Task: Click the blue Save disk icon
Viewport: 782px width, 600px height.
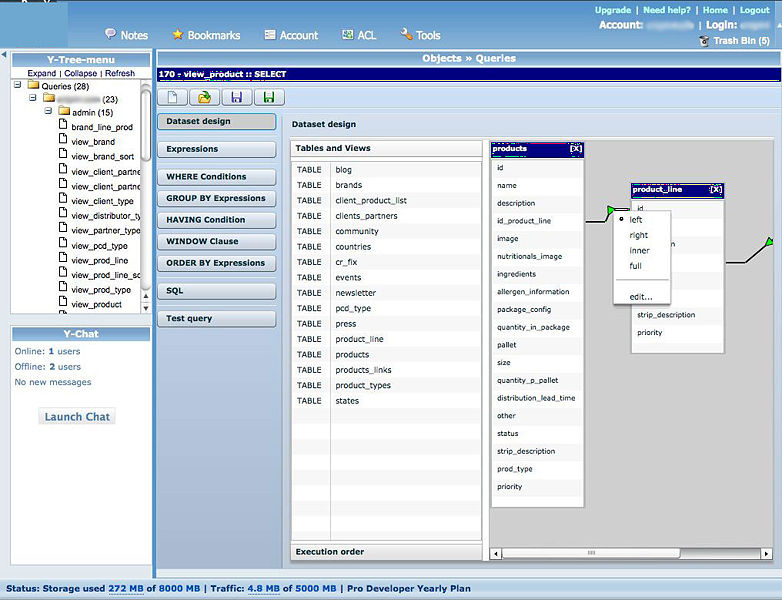Action: point(236,97)
